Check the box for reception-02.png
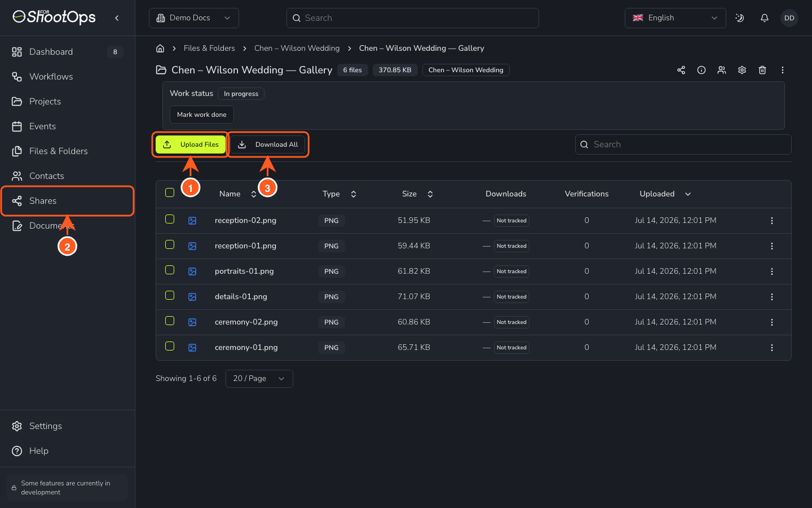The height and width of the screenshot is (508, 812). tap(170, 219)
